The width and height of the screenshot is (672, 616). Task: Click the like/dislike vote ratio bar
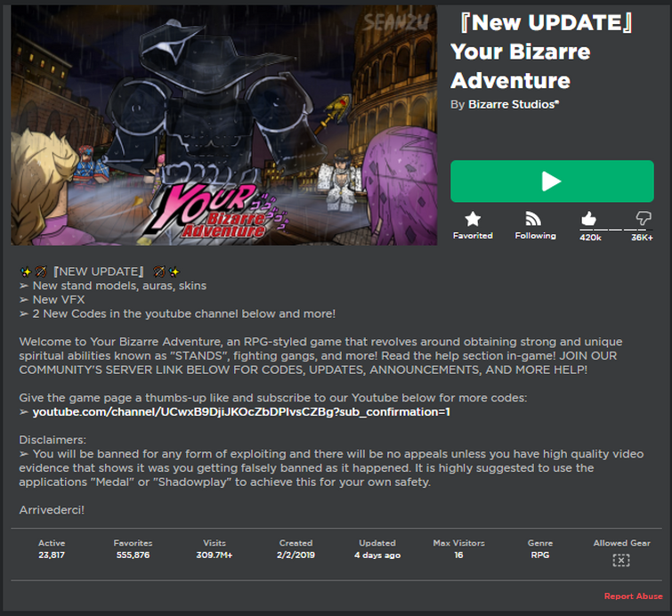[616, 230]
